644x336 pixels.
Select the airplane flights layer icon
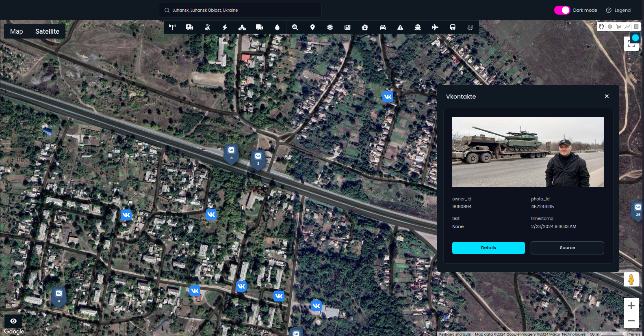435,27
